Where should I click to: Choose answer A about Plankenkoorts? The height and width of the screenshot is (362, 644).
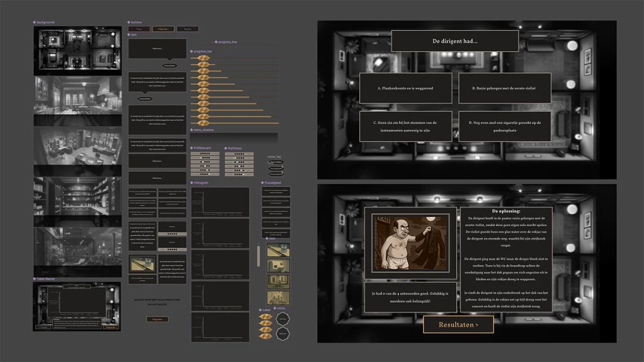(x=405, y=88)
